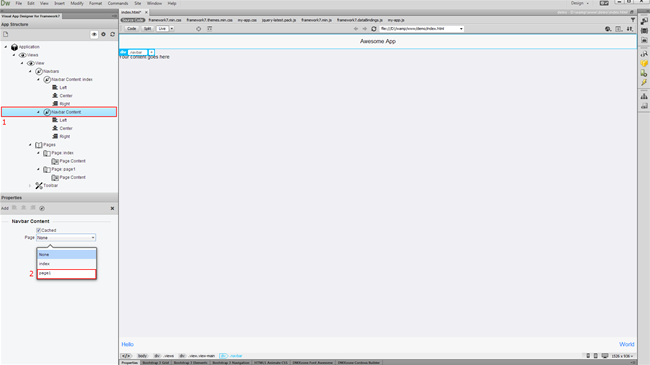Image resolution: width=650 pixels, height=365 pixels.
Task: Refresh the App Structure tree
Action: pos(112,34)
